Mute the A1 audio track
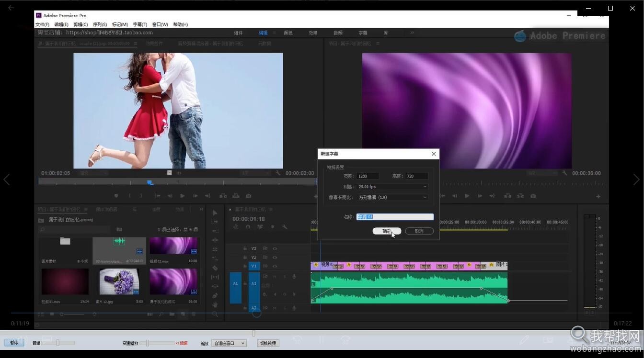644x358 pixels. (x=275, y=276)
